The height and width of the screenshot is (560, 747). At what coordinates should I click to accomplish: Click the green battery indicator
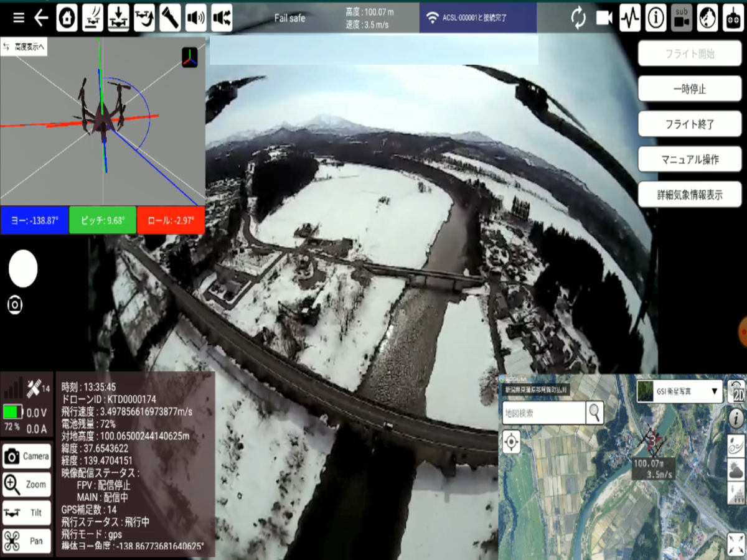[12, 412]
